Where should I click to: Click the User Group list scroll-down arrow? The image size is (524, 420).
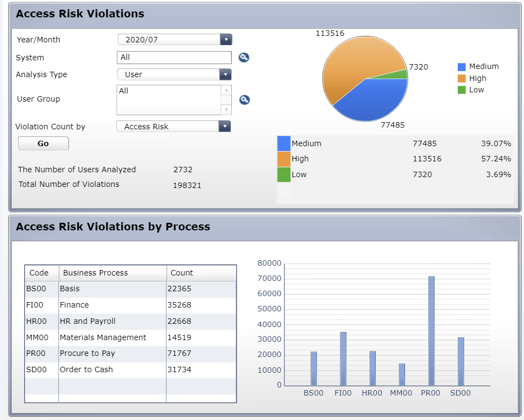click(x=226, y=110)
